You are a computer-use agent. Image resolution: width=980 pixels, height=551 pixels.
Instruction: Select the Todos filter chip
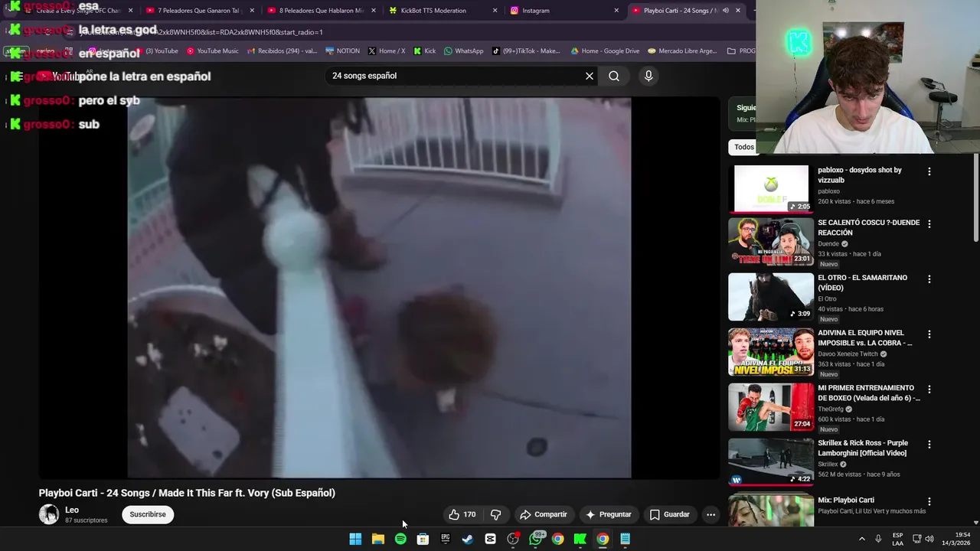(743, 147)
